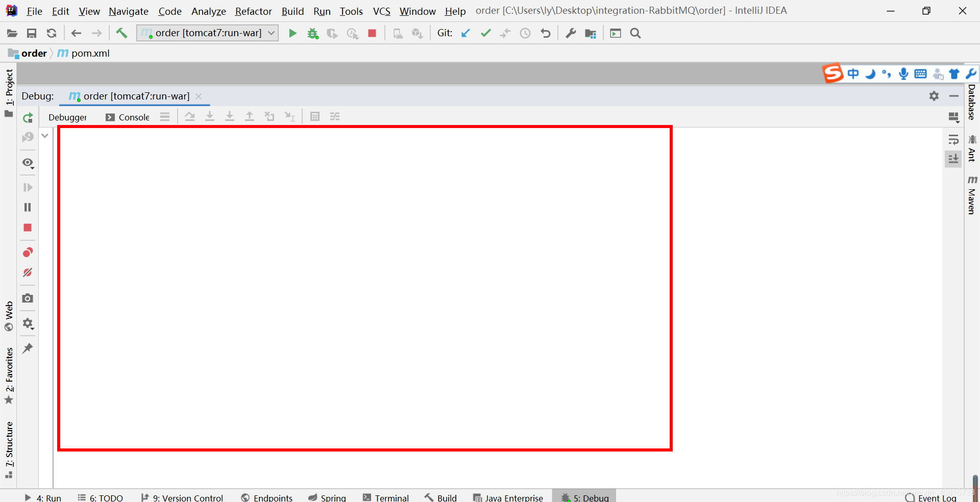Run with coverage icon
This screenshot has height=502, width=980.
pyautogui.click(x=332, y=33)
